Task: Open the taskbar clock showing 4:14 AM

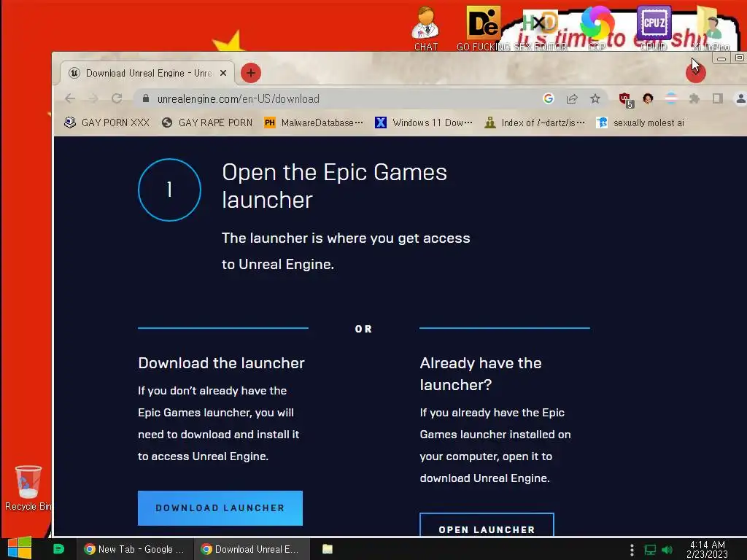Action: tap(707, 550)
